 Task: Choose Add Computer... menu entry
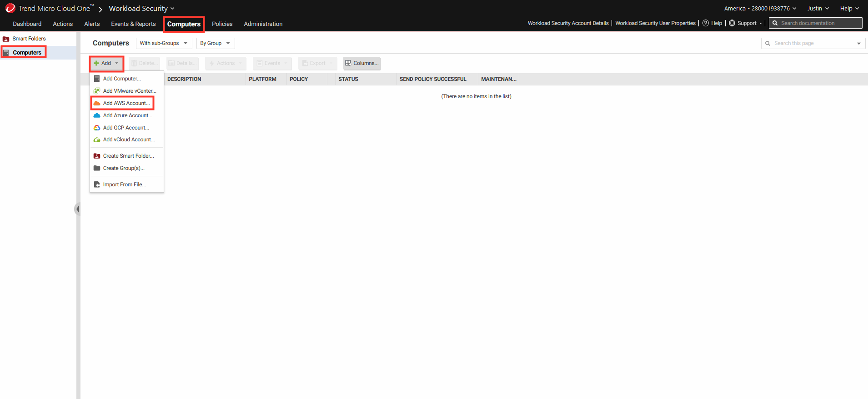127,79
